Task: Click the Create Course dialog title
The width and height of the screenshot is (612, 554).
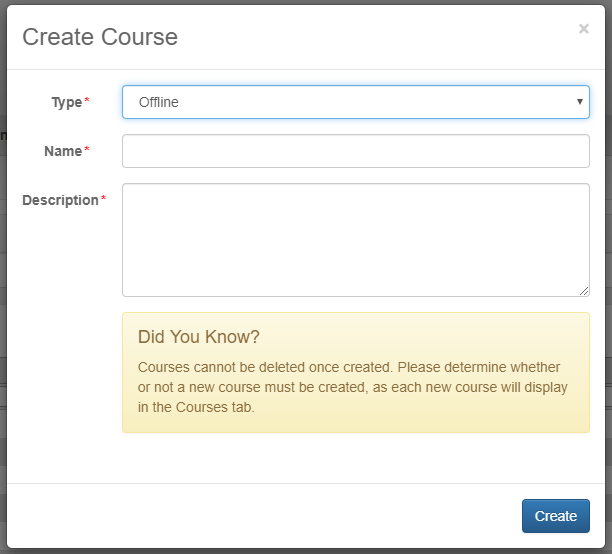Action: (x=100, y=37)
